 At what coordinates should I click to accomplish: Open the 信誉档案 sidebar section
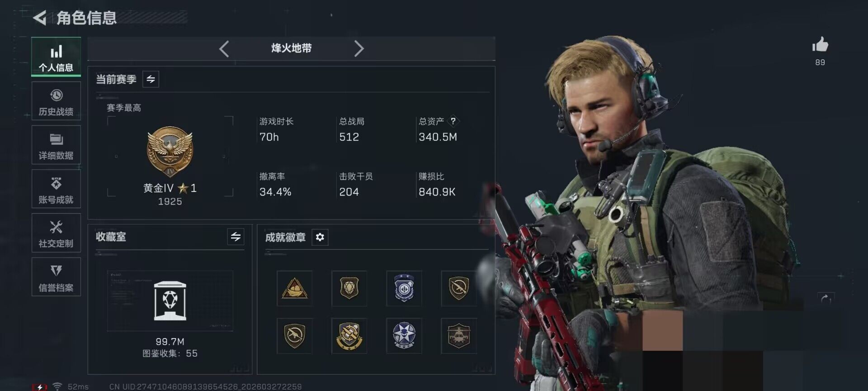pyautogui.click(x=56, y=277)
